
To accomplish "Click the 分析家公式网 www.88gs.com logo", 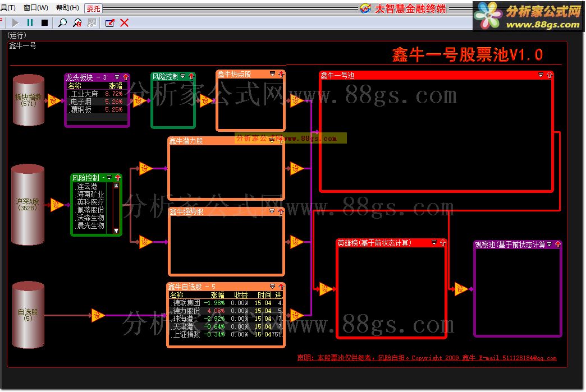I will pyautogui.click(x=528, y=16).
